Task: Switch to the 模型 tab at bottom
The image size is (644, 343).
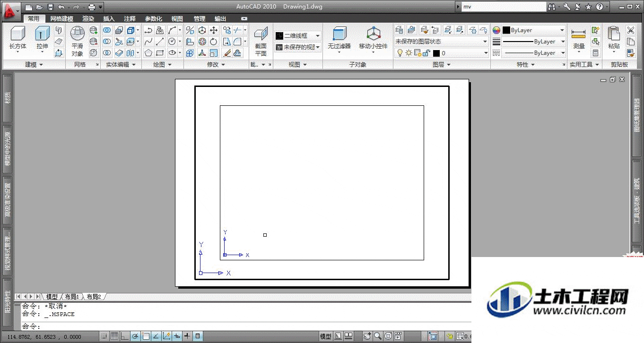Action: coord(52,297)
